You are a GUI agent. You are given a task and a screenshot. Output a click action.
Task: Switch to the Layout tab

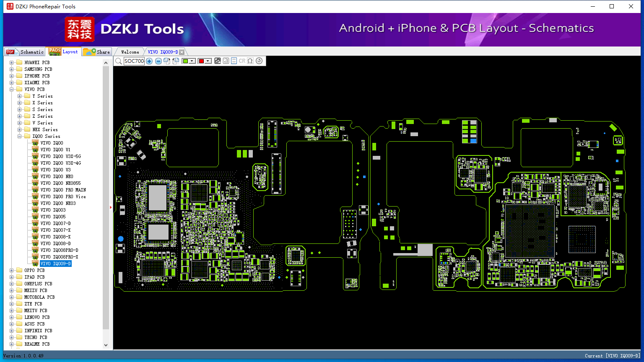[63, 52]
